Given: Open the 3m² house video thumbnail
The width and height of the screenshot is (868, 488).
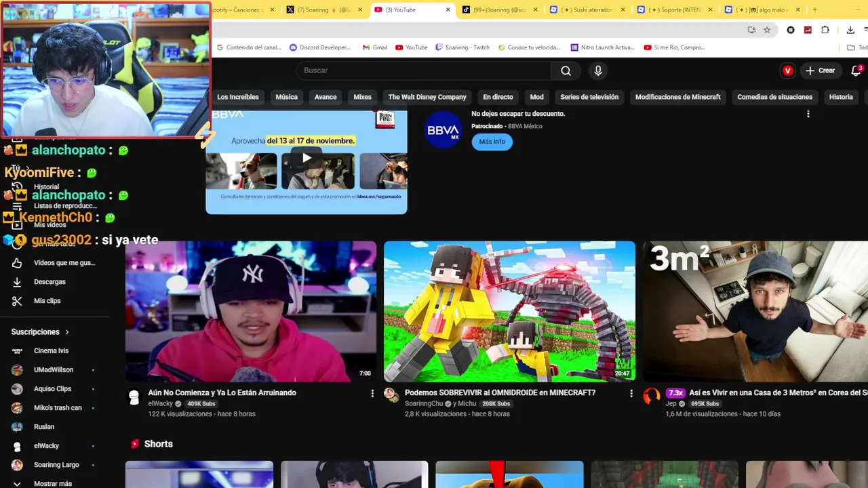Looking at the screenshot, I should (755, 311).
